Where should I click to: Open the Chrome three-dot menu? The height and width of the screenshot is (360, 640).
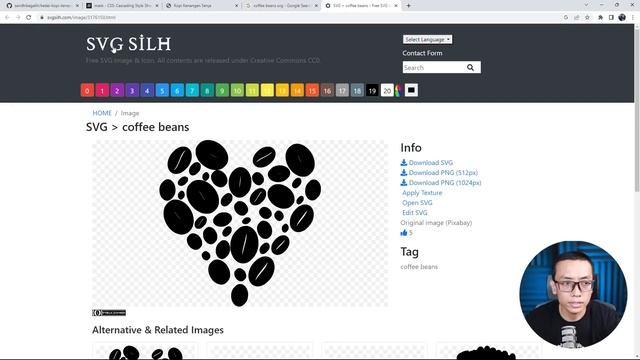(633, 18)
